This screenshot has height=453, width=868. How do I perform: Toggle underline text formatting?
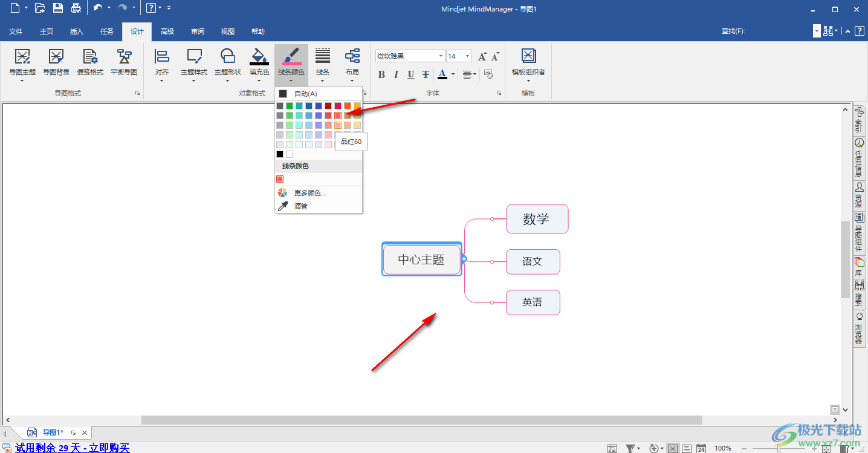(411, 74)
